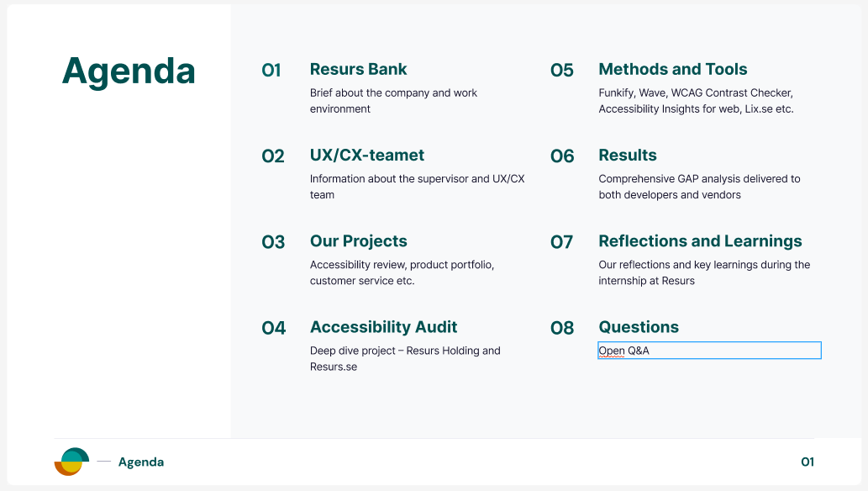
Task: Select the large Agenda slide title
Action: click(129, 71)
